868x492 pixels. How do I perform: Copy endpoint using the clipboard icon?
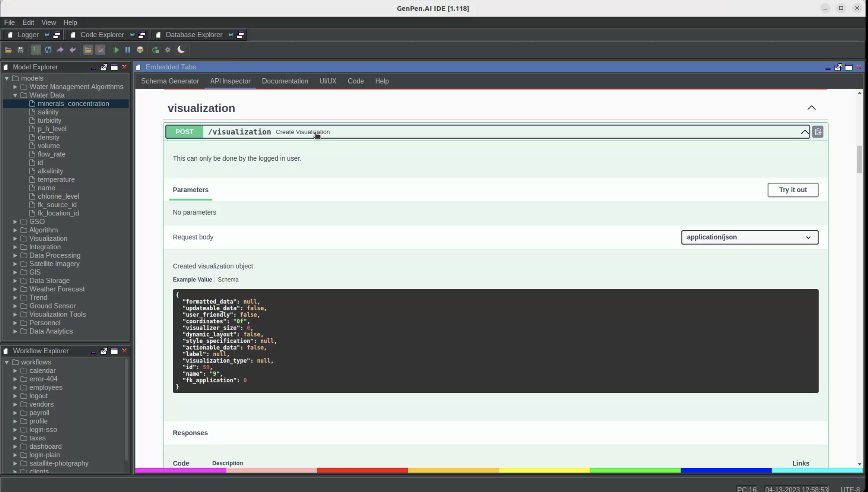point(818,132)
